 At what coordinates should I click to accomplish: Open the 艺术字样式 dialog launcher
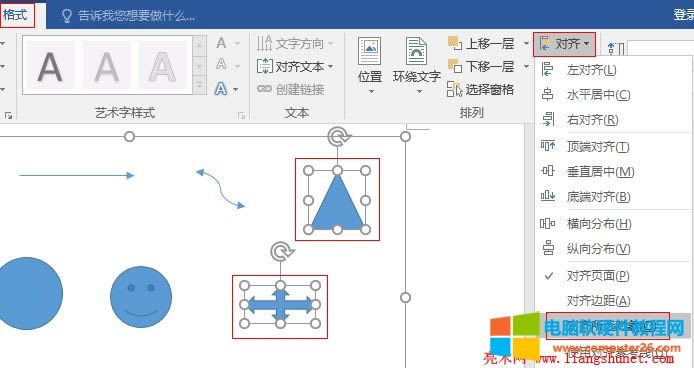(241, 116)
